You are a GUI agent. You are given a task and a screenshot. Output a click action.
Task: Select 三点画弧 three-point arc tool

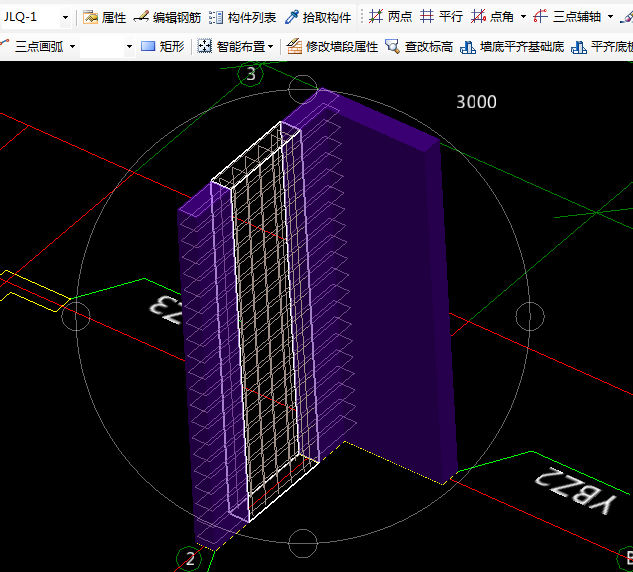click(x=39, y=47)
